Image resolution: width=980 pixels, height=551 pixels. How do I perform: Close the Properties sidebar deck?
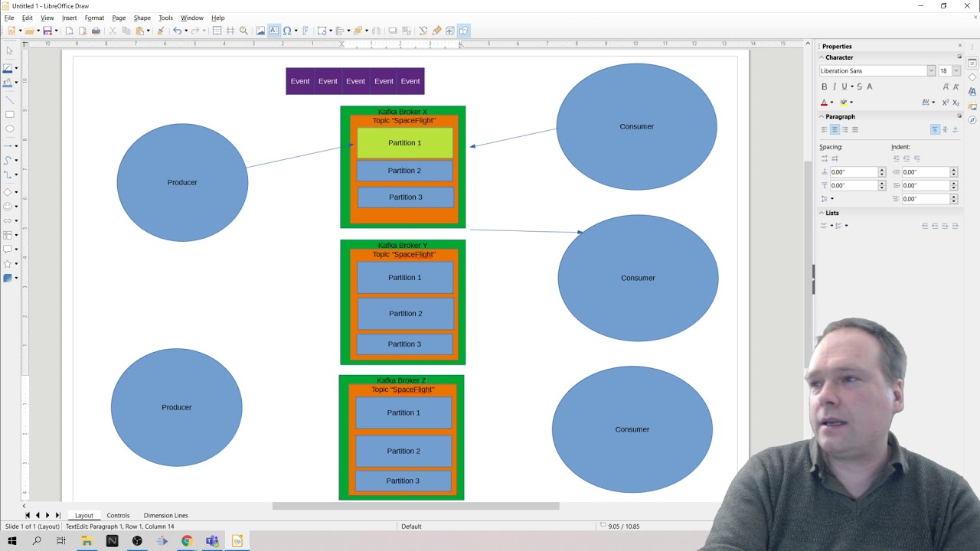click(959, 46)
